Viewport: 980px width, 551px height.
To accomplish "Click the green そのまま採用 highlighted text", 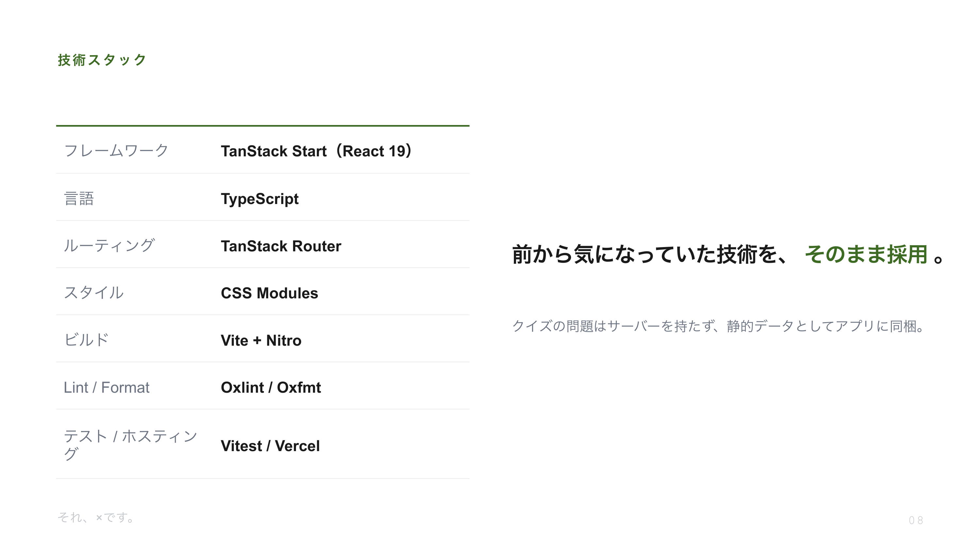I will [866, 254].
